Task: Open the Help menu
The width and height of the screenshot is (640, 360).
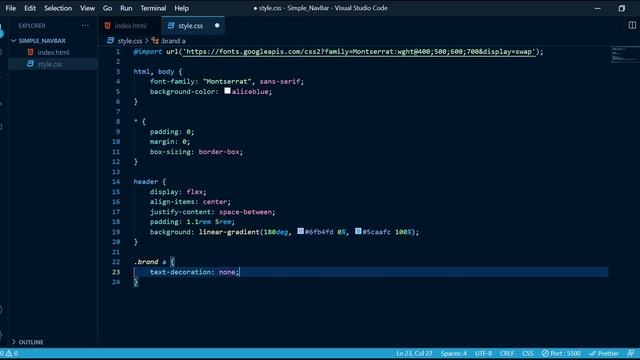Action: click(182, 8)
